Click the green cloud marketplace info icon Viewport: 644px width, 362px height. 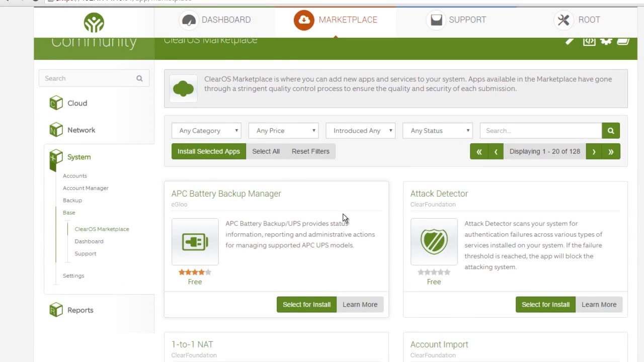[x=183, y=89]
